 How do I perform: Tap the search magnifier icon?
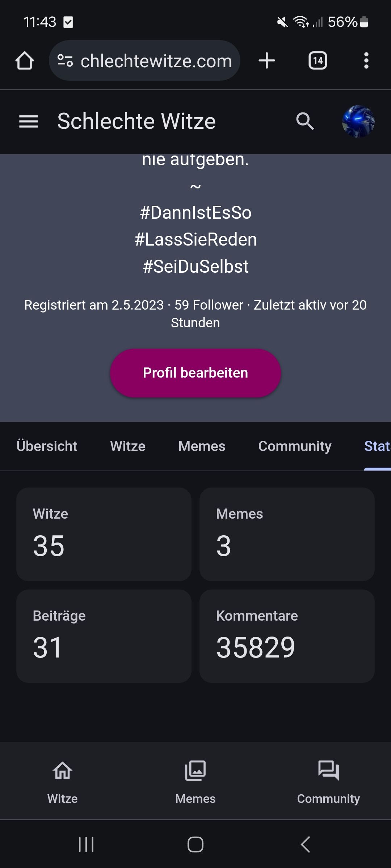coord(305,122)
